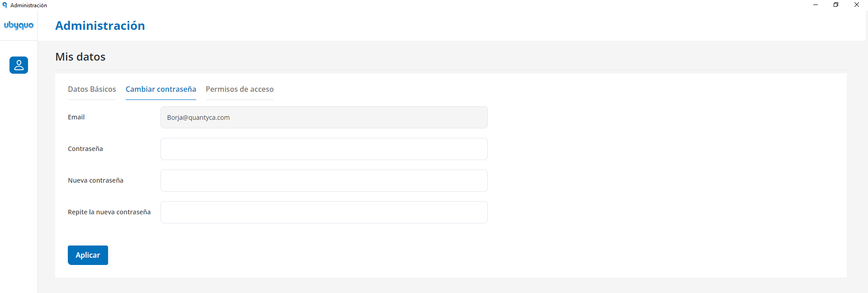Open the user profile sidebar icon

tap(19, 65)
